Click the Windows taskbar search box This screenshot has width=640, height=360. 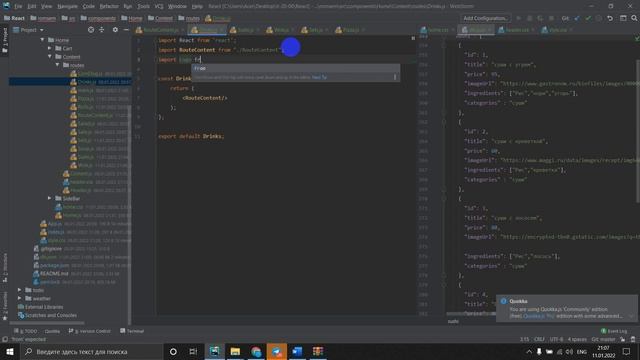point(91,352)
